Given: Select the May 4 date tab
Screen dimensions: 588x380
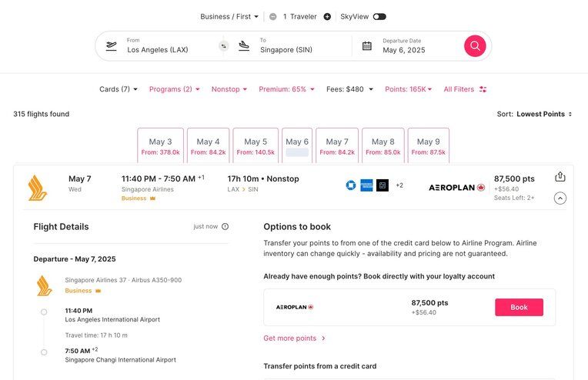Looking at the screenshot, I should [208, 146].
